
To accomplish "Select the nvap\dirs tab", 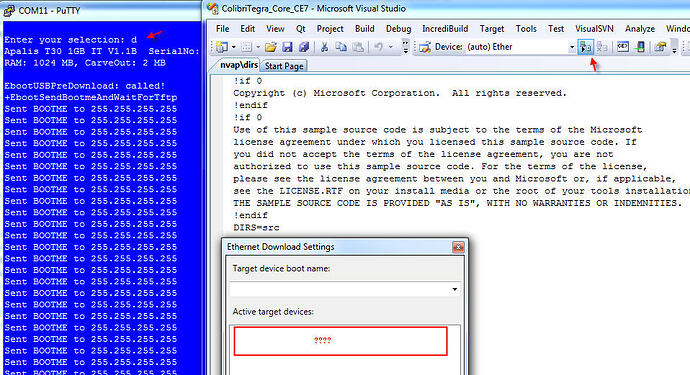I will [x=239, y=65].
